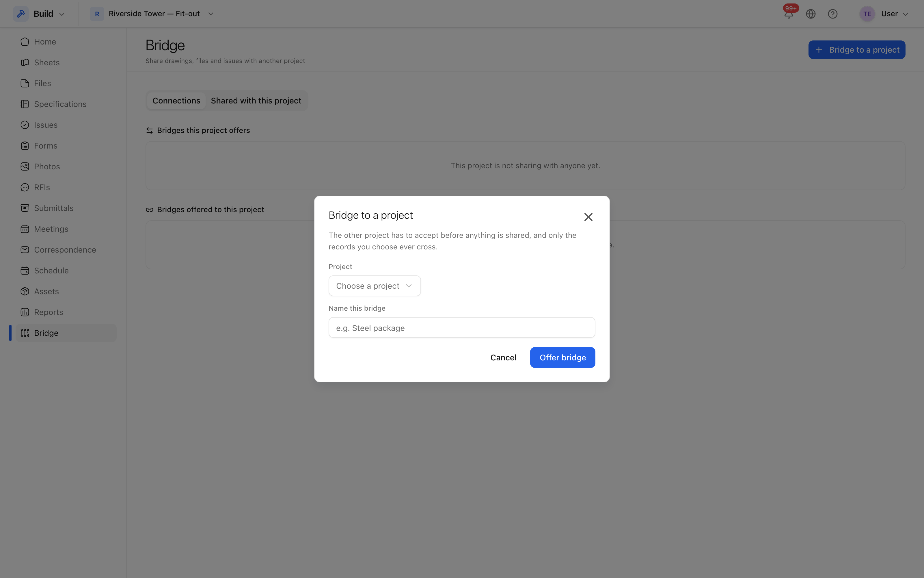Click the Build hammer logo icon

(21, 14)
